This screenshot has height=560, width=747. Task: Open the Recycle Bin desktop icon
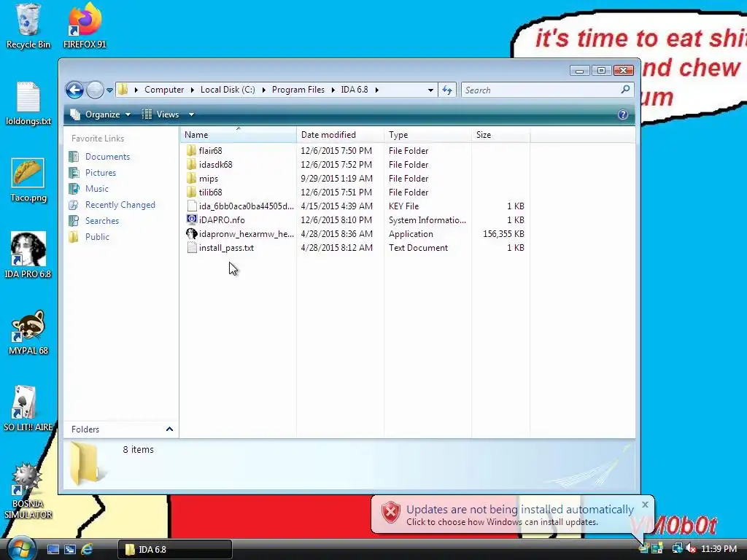(28, 26)
